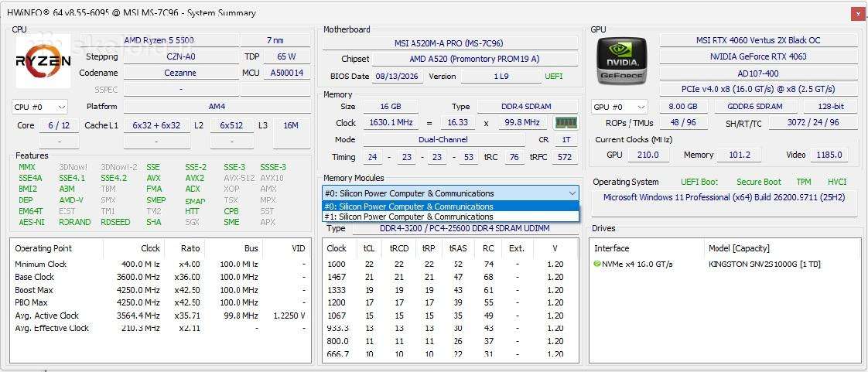
Task: Select module #1 Silicon Power in list
Action: (450, 217)
